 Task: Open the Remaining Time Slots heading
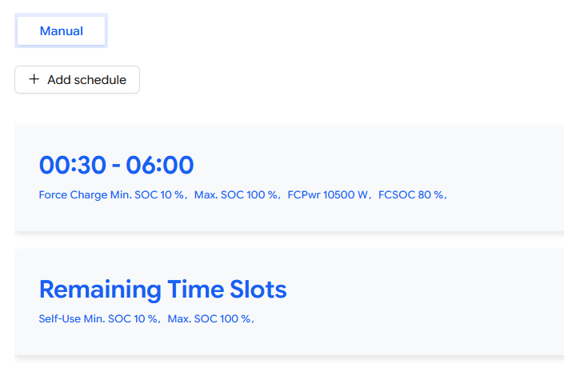point(162,290)
